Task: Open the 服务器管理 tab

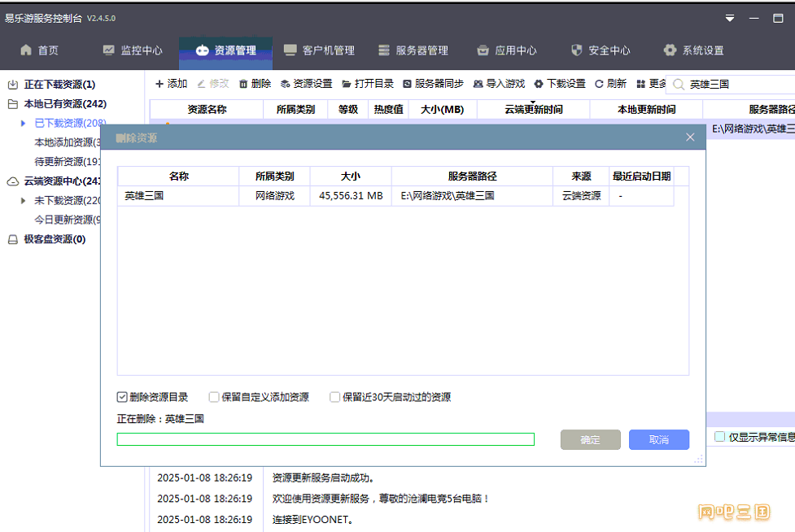Action: [x=413, y=50]
